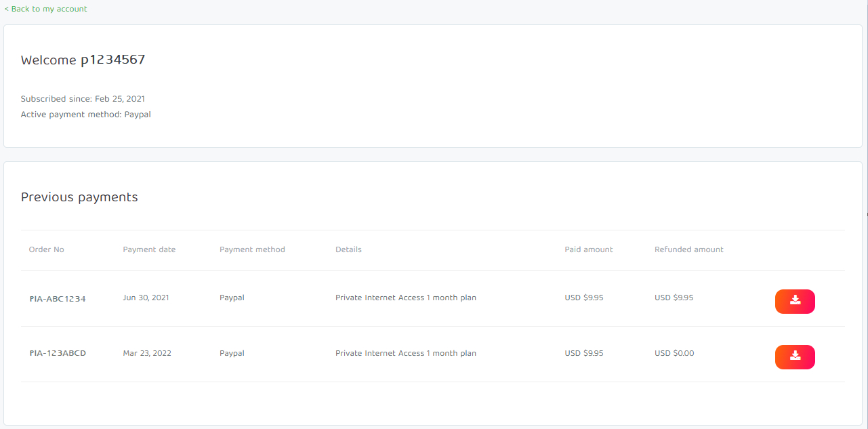Click plan details for the Mar 23, 2022 payment
This screenshot has height=429, width=868.
pyautogui.click(x=405, y=353)
